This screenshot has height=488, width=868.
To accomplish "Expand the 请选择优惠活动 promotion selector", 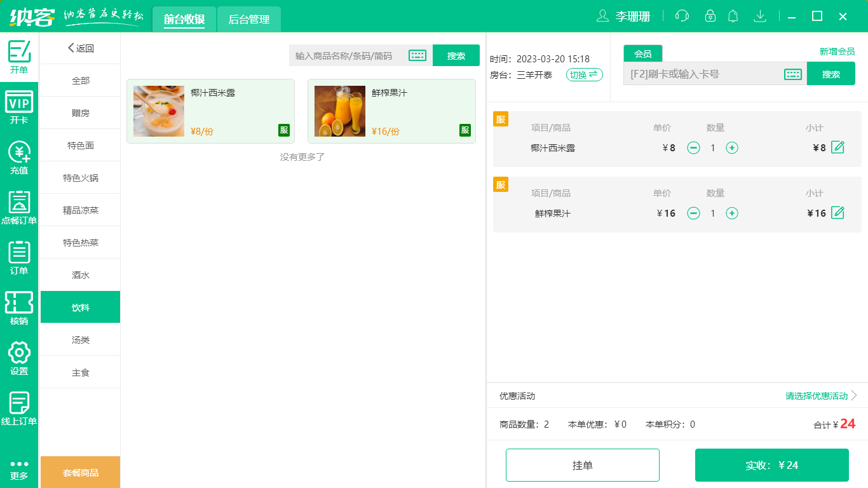I will coord(815,396).
